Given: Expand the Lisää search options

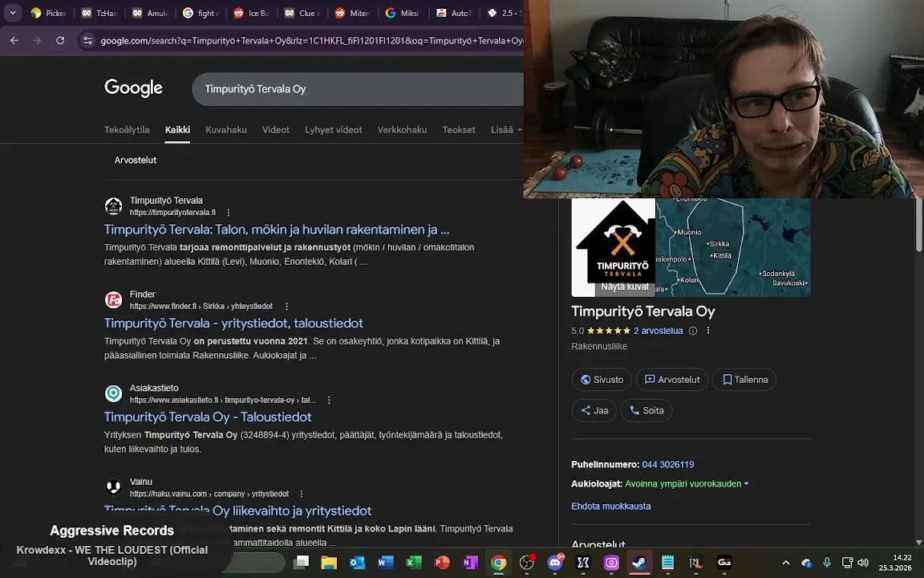Looking at the screenshot, I should pyautogui.click(x=506, y=130).
